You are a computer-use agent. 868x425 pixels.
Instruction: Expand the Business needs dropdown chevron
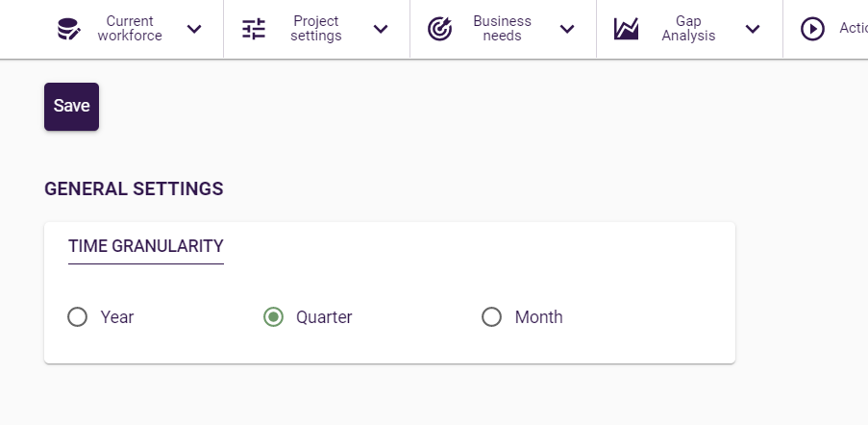click(567, 29)
